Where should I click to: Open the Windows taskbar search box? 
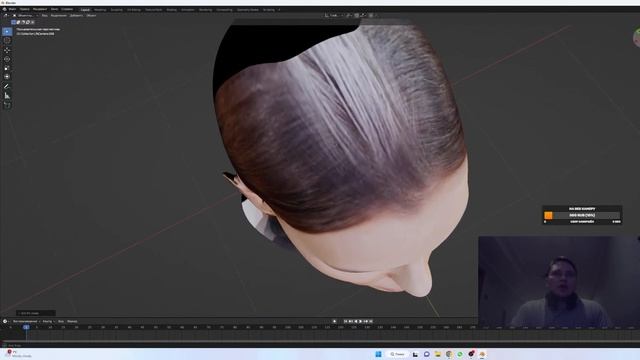[397, 354]
